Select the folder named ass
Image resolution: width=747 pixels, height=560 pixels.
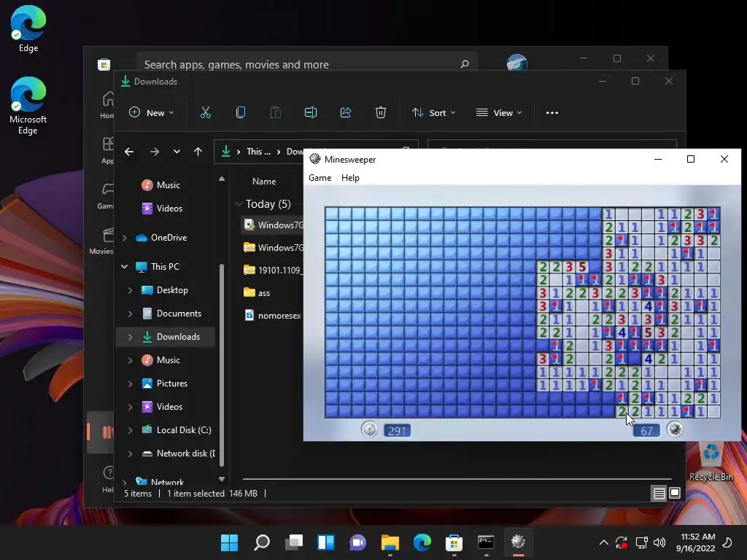[x=257, y=292]
